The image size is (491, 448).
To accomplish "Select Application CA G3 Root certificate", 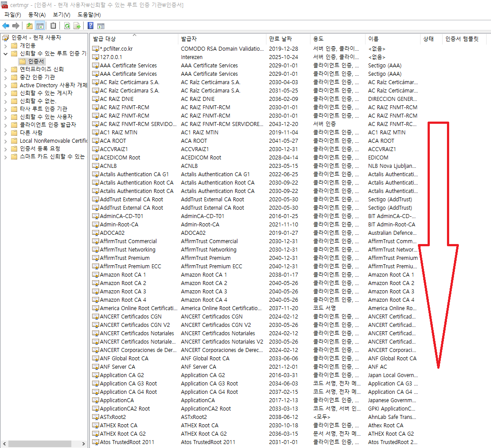I will pos(255,383).
